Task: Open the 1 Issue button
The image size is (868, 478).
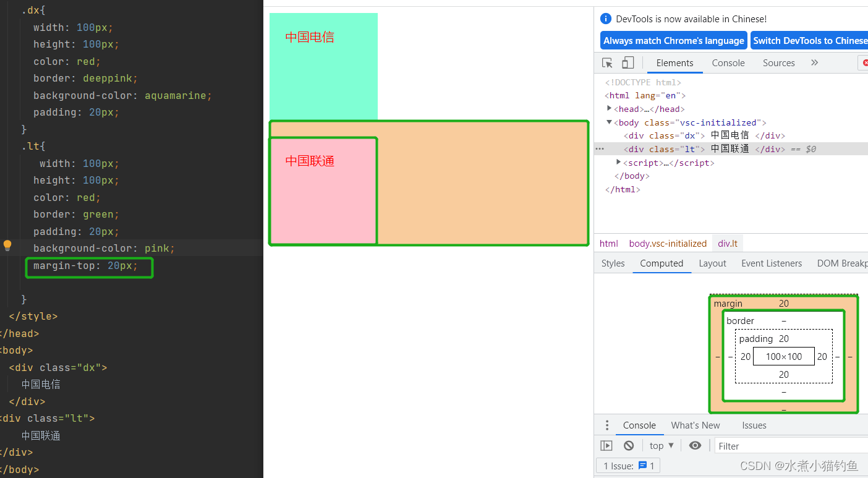Action: (628, 466)
